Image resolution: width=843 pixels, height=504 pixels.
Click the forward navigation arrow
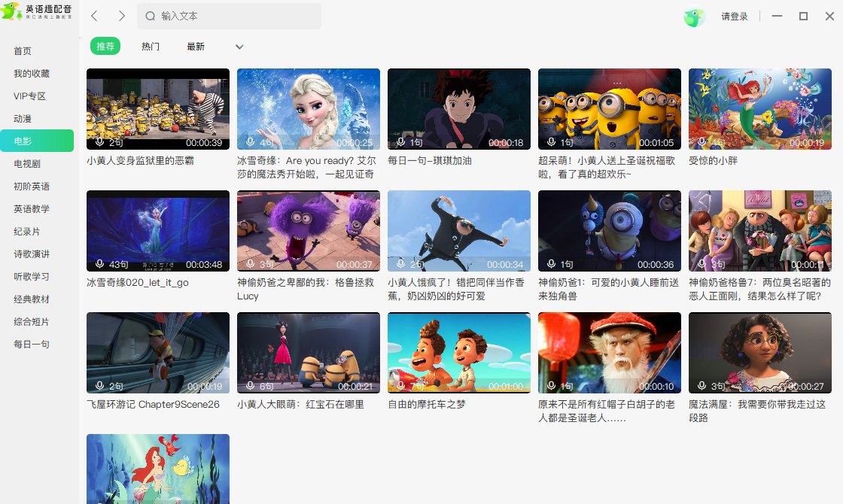pos(122,16)
